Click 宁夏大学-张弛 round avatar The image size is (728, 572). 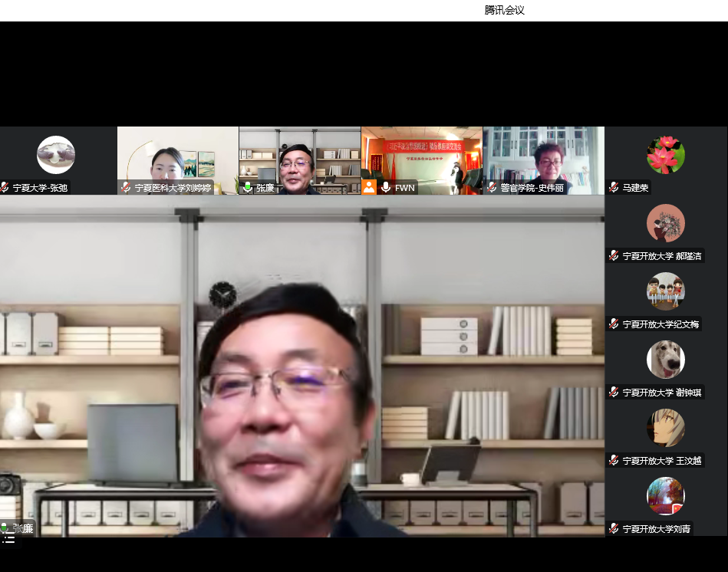(56, 155)
